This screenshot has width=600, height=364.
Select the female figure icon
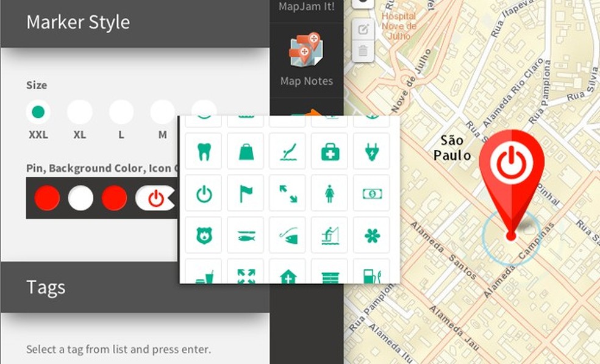click(330, 193)
